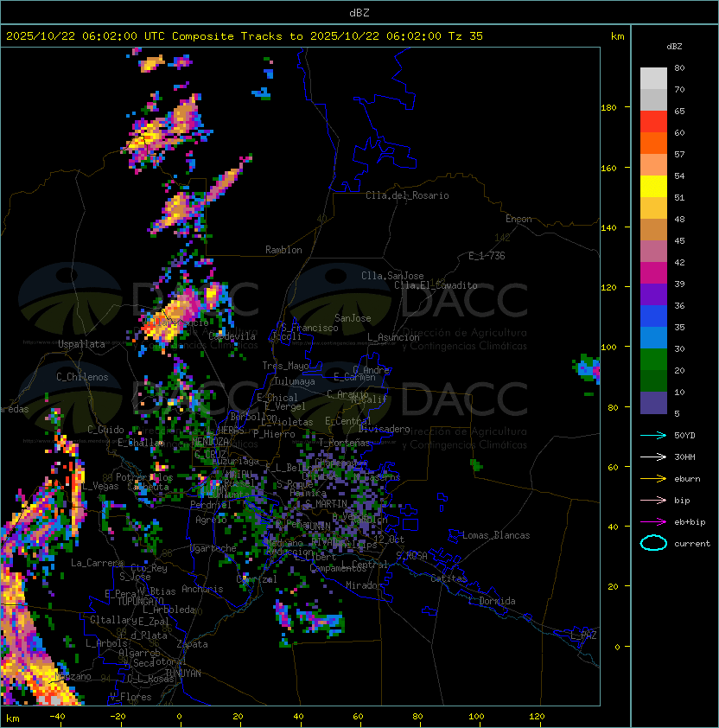Click the 'L_Dormida' place label
Screen dimensions: 719x728
492,601
